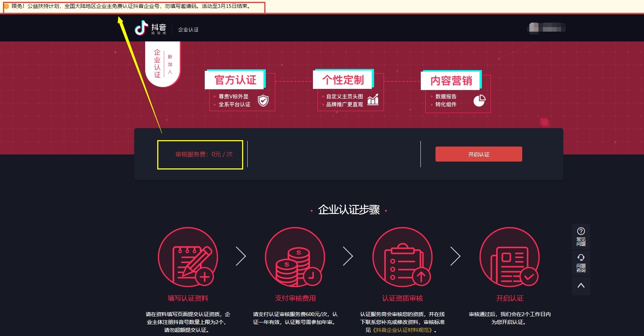Open the 企业认证 header link
Screen dimensions: 644x336
coord(188,30)
